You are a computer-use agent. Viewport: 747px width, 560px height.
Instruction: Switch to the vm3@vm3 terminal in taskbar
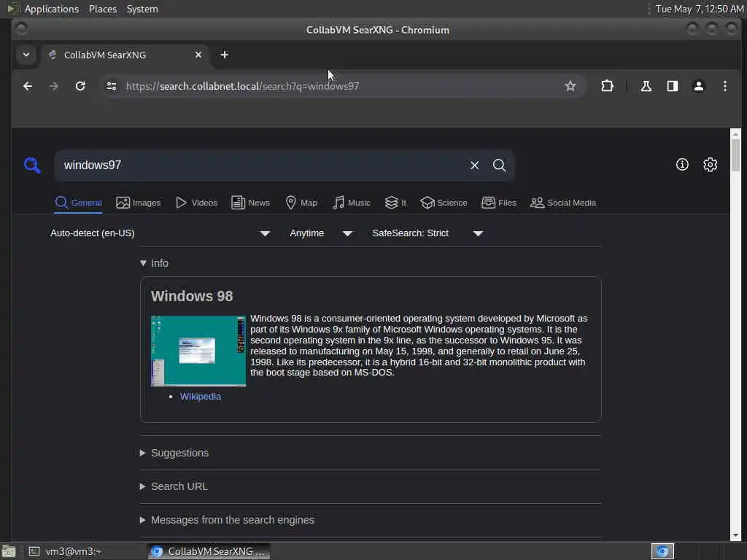[85, 551]
